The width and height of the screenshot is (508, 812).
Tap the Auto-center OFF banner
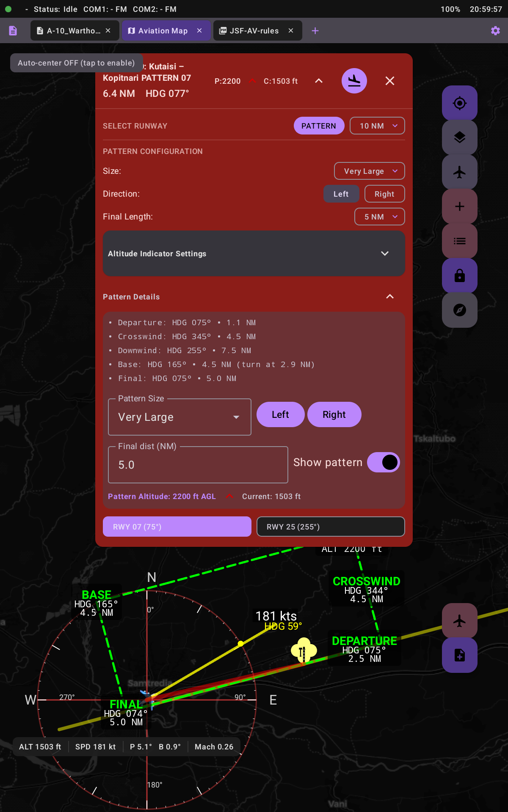coord(76,63)
